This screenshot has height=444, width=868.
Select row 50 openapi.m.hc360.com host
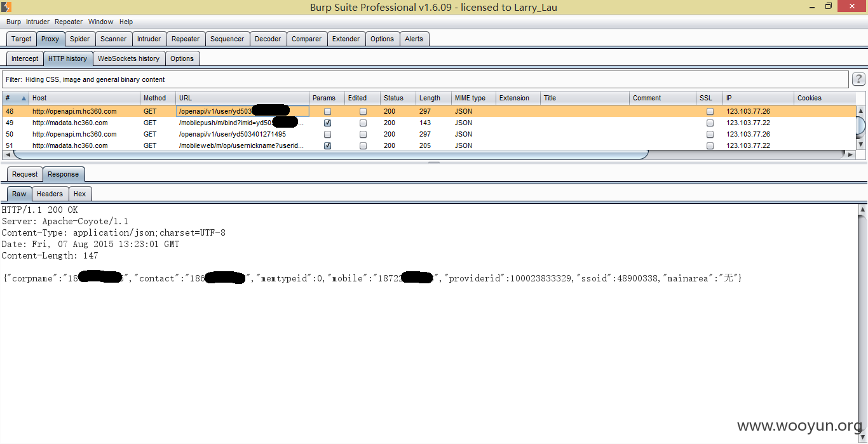(x=74, y=134)
